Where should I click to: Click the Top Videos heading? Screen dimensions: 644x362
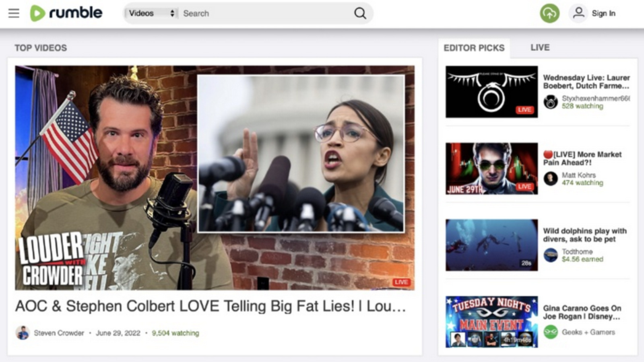click(x=41, y=48)
